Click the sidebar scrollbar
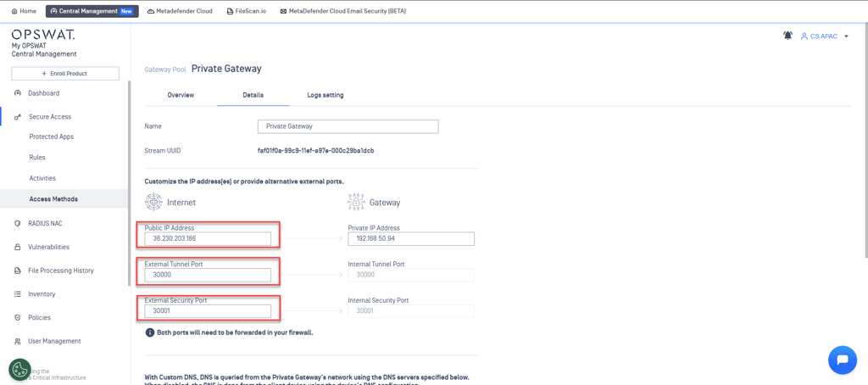Image resolution: width=868 pixels, height=385 pixels. point(130,183)
